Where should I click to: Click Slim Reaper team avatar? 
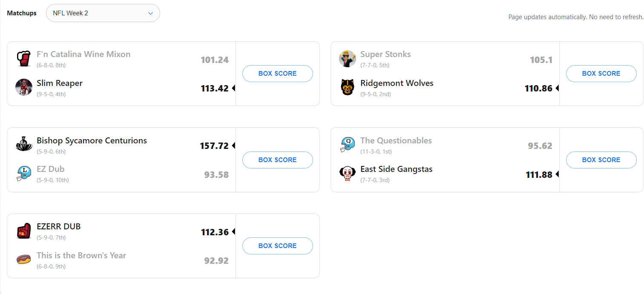click(24, 87)
